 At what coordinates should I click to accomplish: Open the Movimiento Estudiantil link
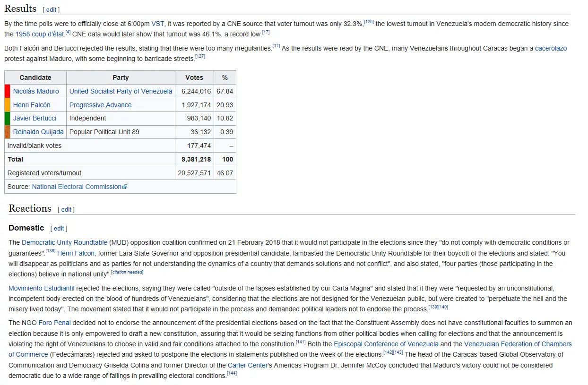42,288
